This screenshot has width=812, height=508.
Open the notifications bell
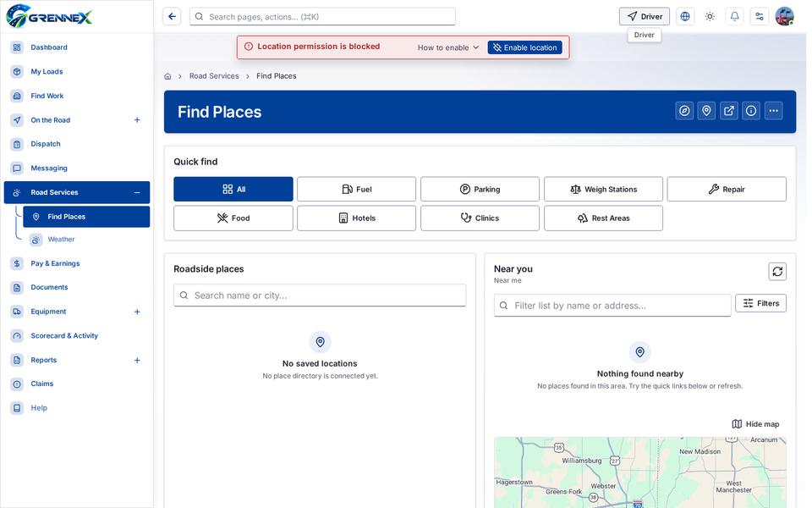pos(734,17)
